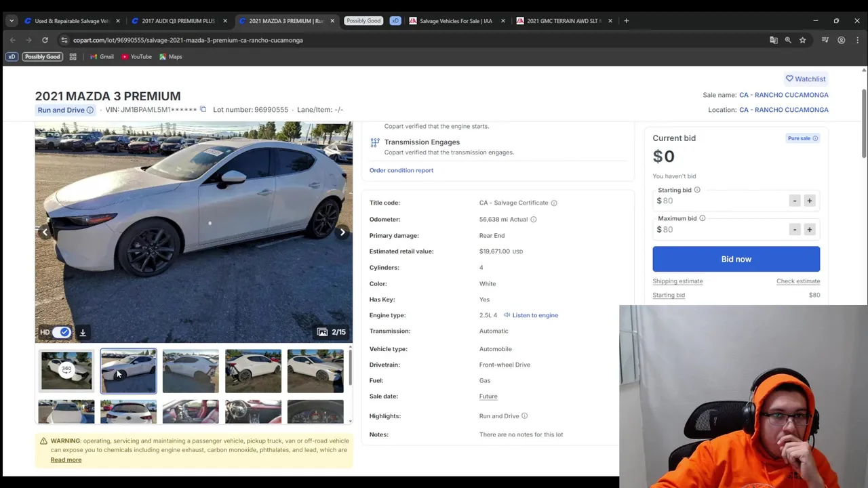Open zoom magnifier icon in address bar

pos(788,40)
